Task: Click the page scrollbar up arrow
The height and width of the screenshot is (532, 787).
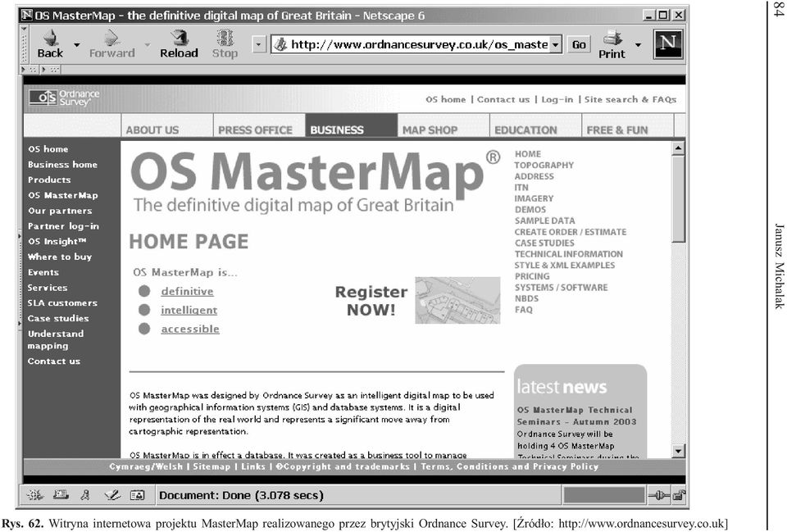Action: pyautogui.click(x=678, y=148)
